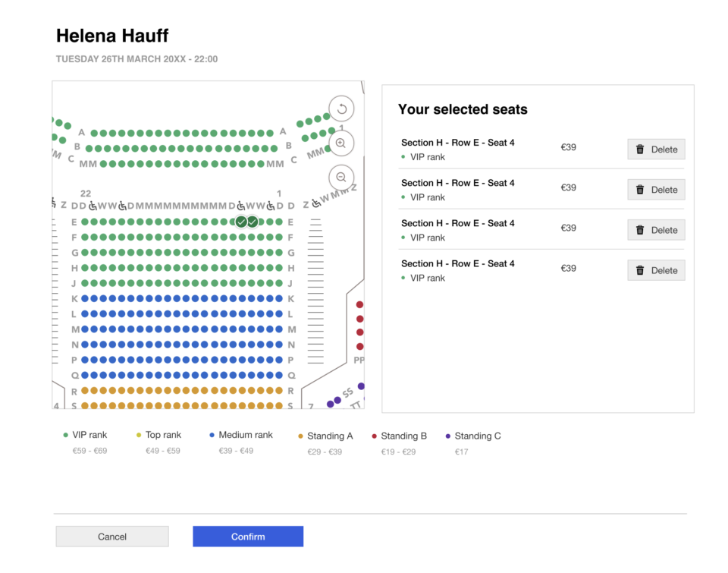
Task: Deselect the right checked seat in row E
Action: point(253,222)
